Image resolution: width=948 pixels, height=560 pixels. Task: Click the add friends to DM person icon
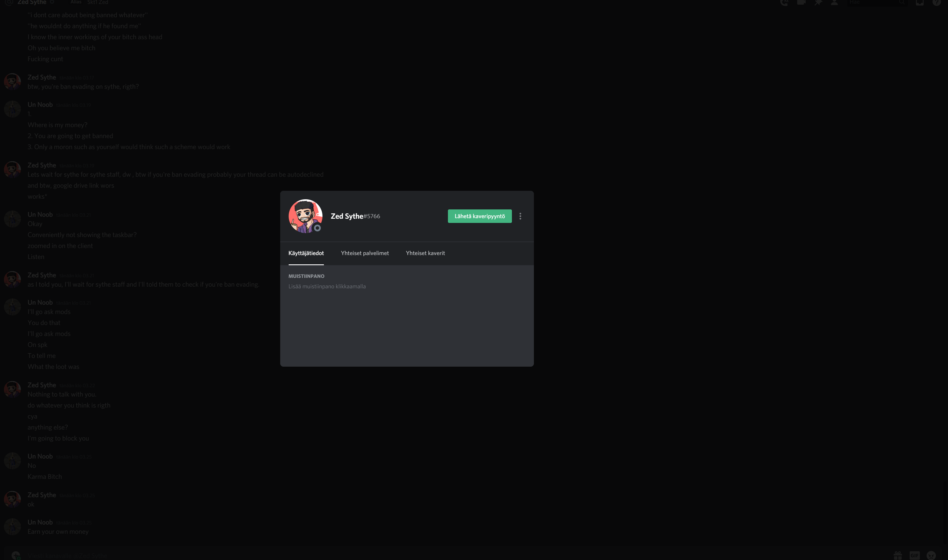tap(834, 2)
